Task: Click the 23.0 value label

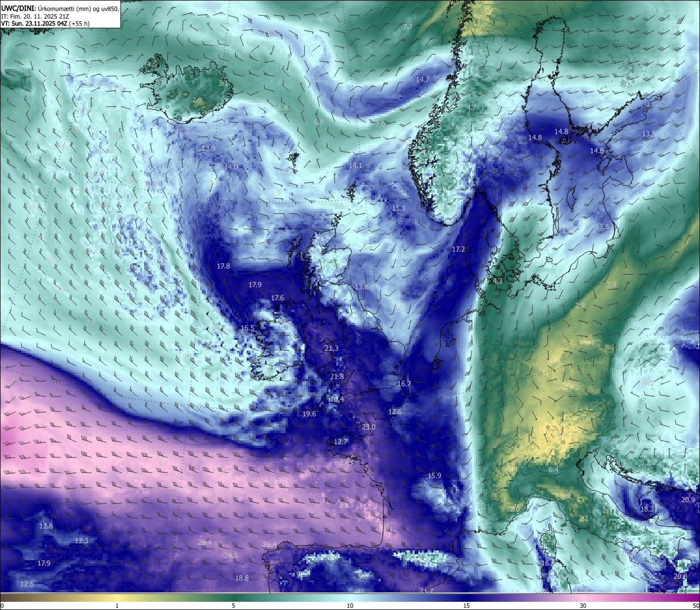Action: point(369,427)
